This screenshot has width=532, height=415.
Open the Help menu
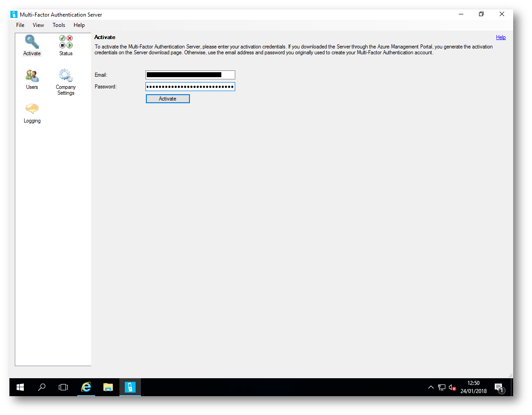tap(79, 25)
